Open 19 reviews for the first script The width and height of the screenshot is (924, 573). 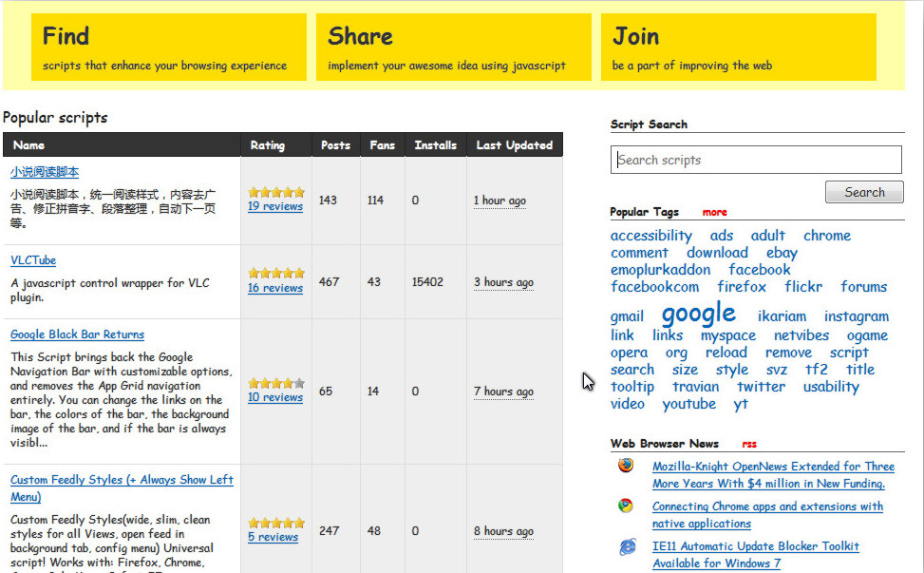[275, 206]
